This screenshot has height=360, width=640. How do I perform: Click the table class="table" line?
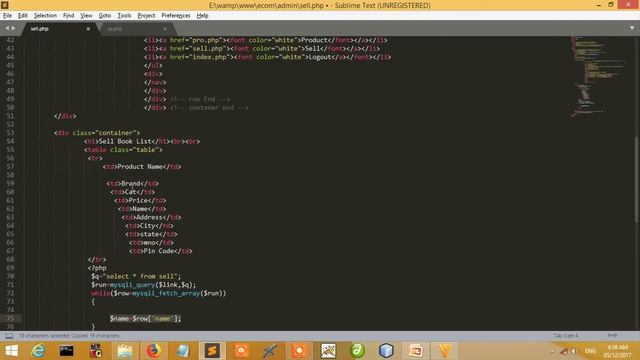tap(123, 150)
